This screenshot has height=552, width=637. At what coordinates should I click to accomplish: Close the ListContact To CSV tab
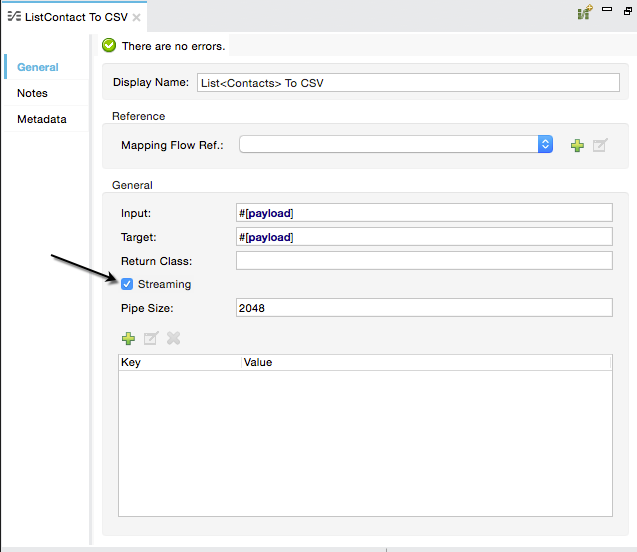[137, 17]
